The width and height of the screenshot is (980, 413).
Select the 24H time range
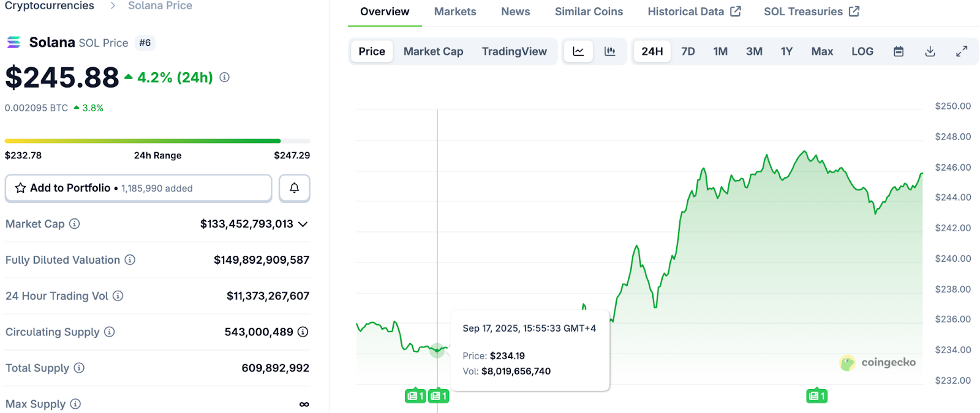652,51
